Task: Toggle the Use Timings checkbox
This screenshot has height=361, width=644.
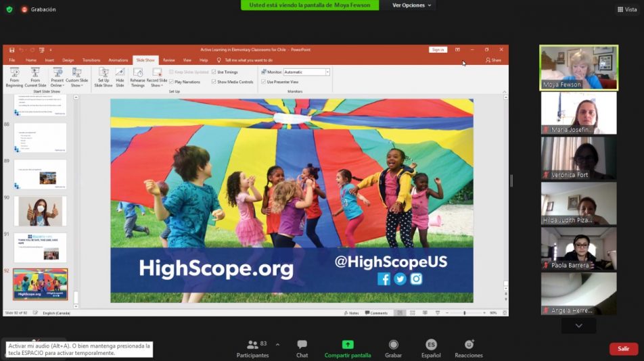Action: click(214, 72)
